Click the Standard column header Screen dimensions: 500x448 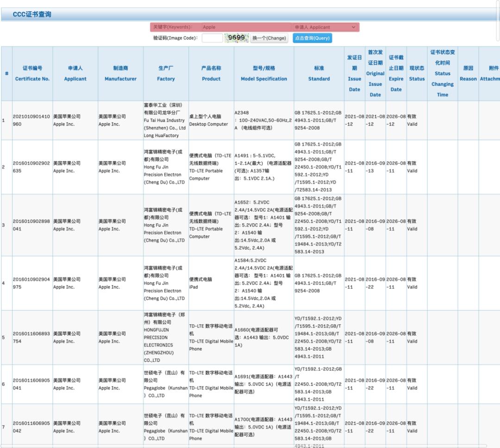(319, 74)
